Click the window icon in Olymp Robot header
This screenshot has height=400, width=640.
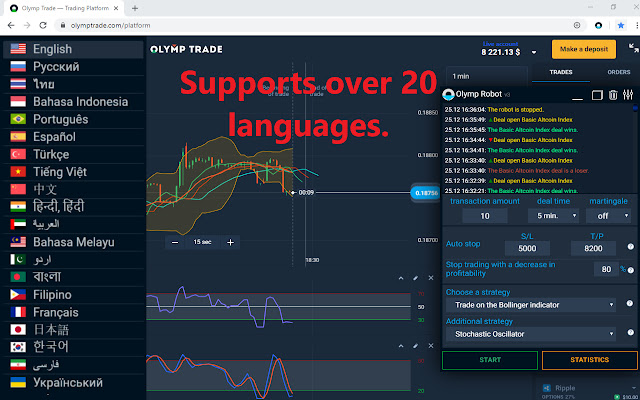click(596, 95)
